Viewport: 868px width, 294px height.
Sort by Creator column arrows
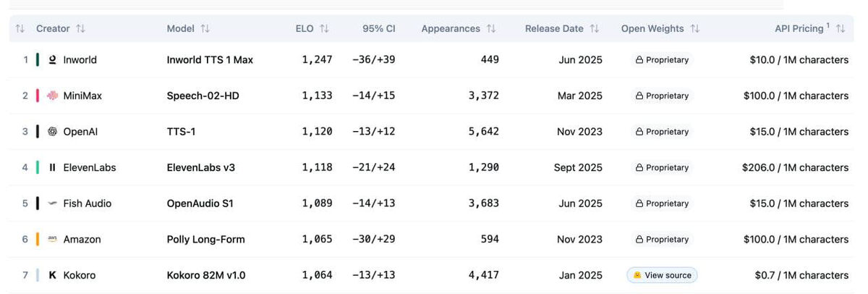(x=80, y=29)
